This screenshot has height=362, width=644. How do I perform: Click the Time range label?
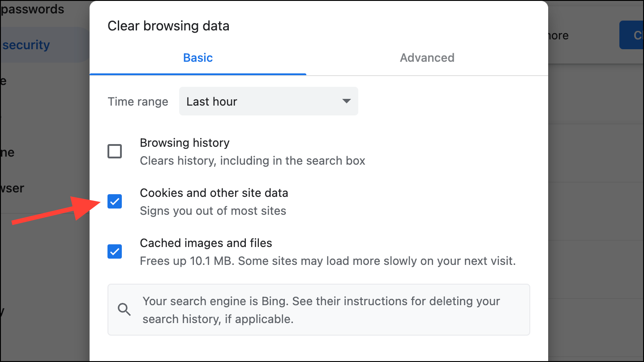click(138, 102)
